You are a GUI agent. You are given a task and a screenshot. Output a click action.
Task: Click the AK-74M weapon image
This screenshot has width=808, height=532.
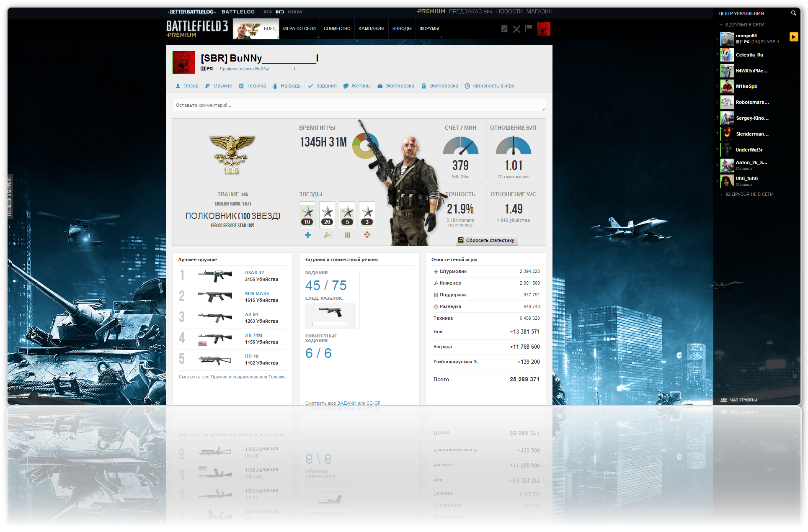click(215, 338)
